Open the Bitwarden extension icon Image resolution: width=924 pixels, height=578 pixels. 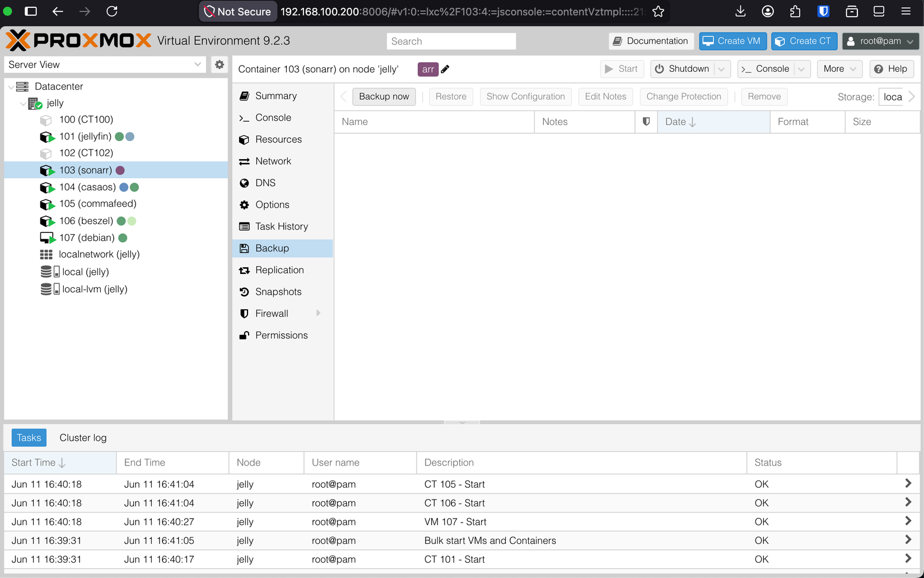click(x=823, y=11)
